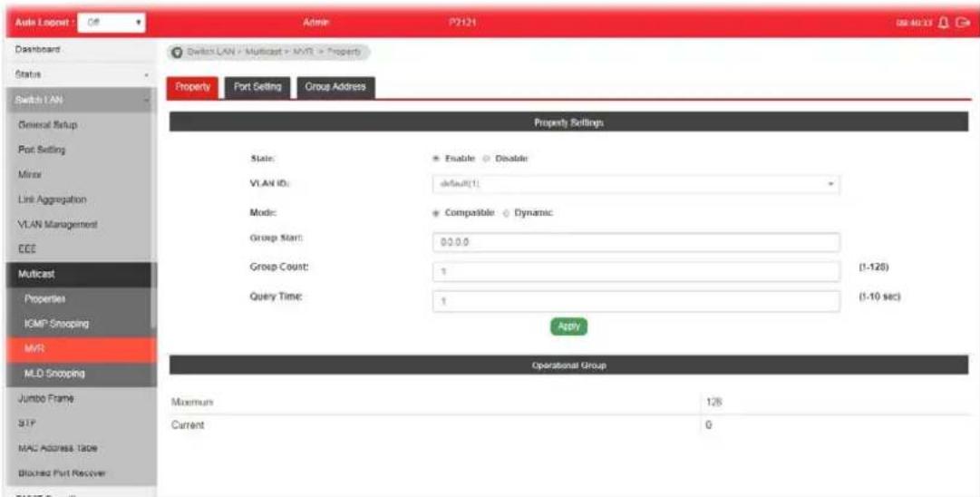Switch to the Property tab

tap(193, 88)
